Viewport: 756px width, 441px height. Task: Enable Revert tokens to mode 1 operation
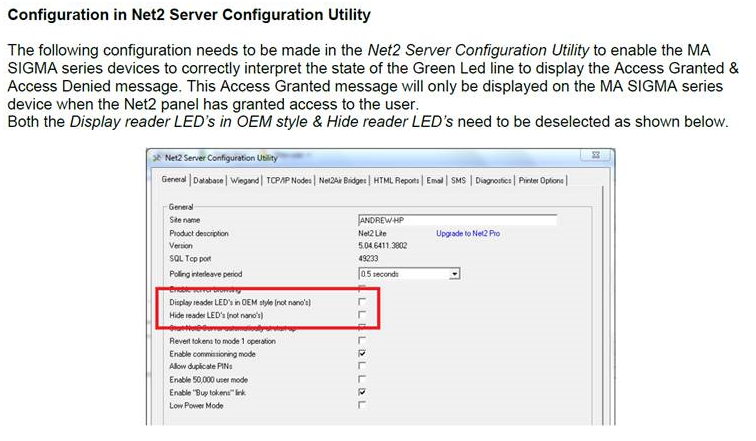tap(362, 340)
